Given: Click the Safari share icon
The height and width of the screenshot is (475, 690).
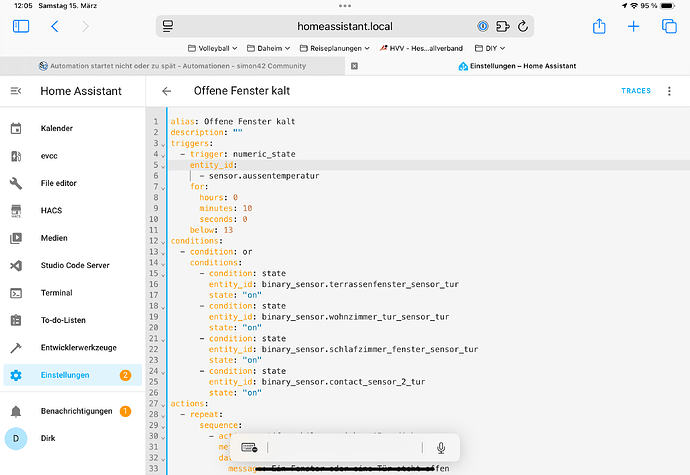Looking at the screenshot, I should [x=599, y=27].
